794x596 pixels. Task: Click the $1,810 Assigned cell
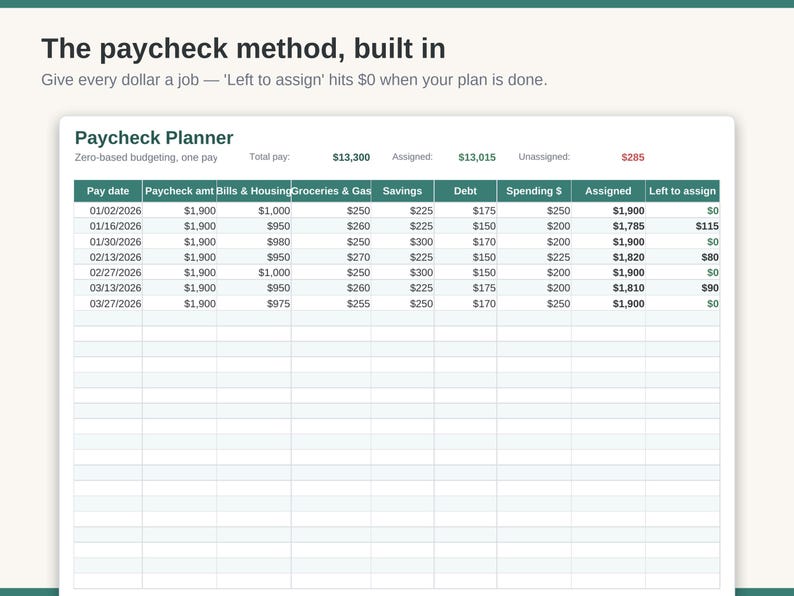pos(608,288)
